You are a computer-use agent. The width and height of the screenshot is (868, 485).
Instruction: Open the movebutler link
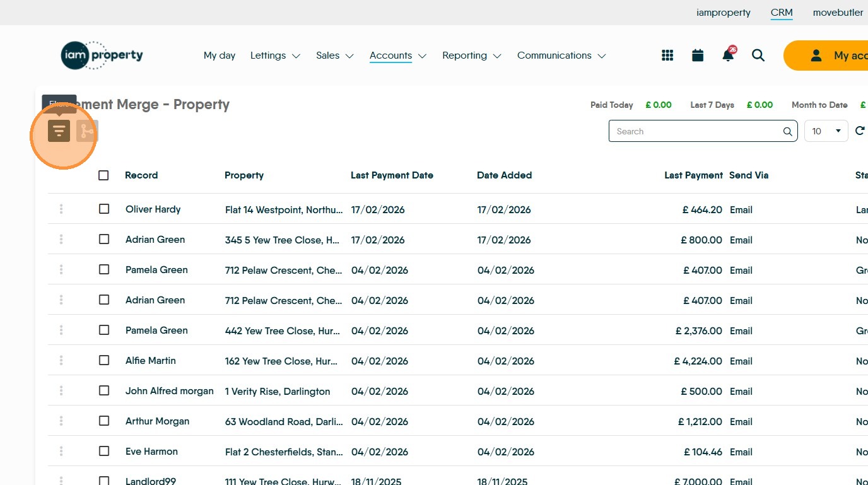tap(838, 13)
